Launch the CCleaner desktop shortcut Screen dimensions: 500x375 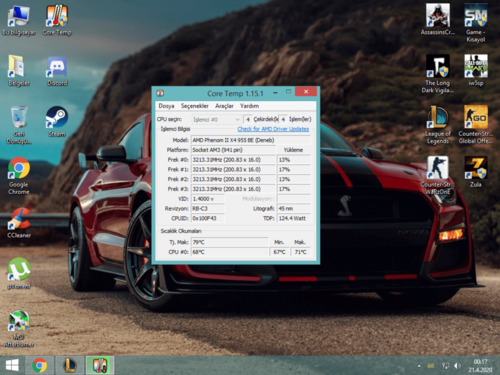pos(19,223)
